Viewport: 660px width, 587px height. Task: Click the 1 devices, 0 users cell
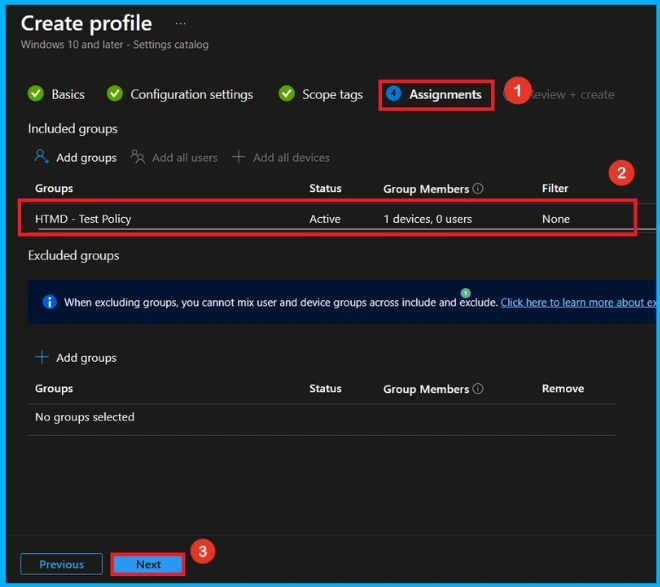coord(427,219)
